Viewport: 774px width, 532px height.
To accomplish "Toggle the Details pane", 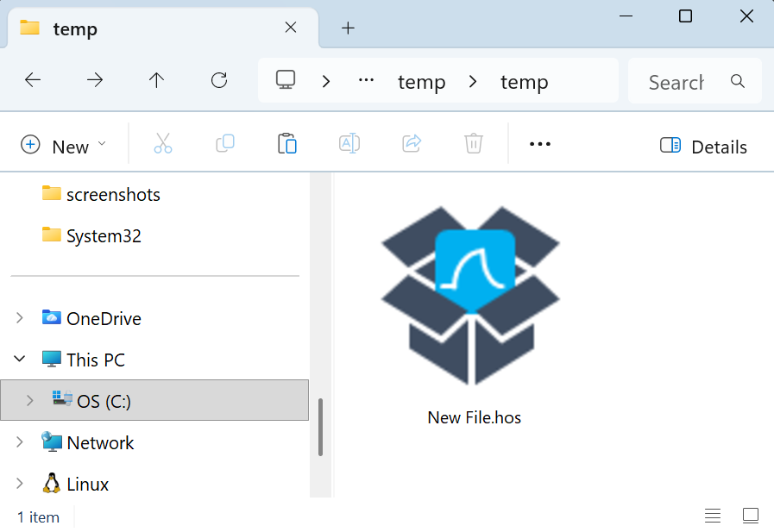I will click(703, 146).
